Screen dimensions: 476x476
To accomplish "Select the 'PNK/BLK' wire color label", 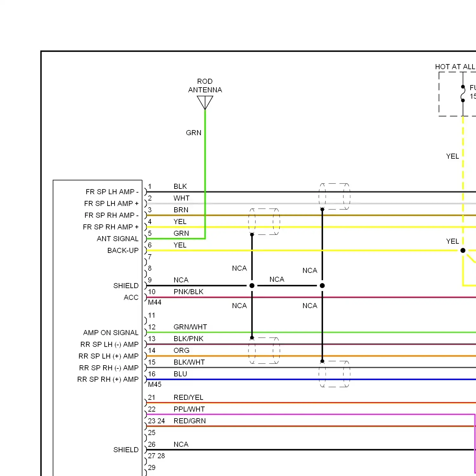I will pos(188,292).
